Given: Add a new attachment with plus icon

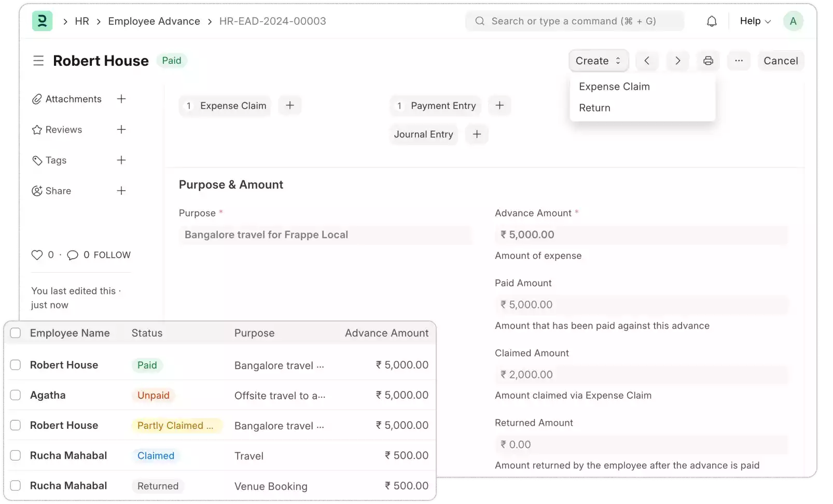Looking at the screenshot, I should click(x=121, y=99).
